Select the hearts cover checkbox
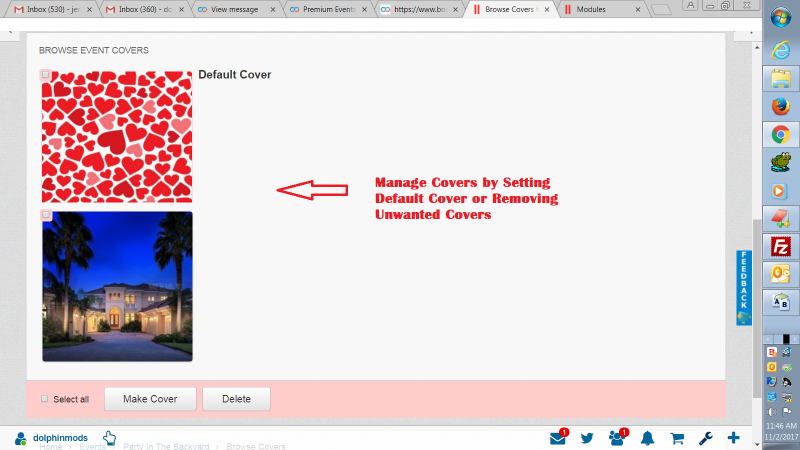Image resolution: width=800 pixels, height=450 pixels. point(45,75)
